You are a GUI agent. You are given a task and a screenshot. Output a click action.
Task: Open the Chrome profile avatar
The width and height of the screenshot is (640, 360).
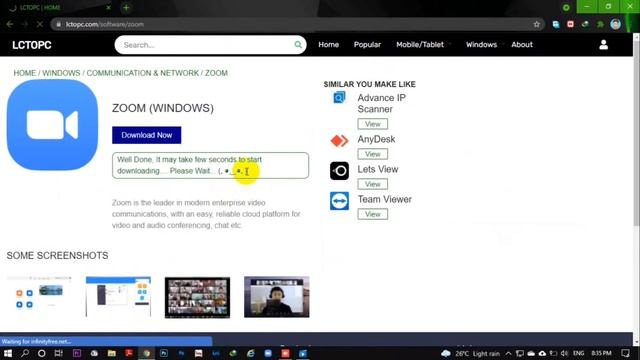616,24
